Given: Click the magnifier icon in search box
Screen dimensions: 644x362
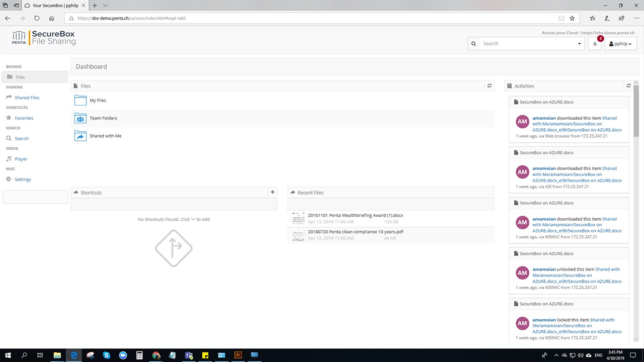Looking at the screenshot, I should pyautogui.click(x=473, y=44).
